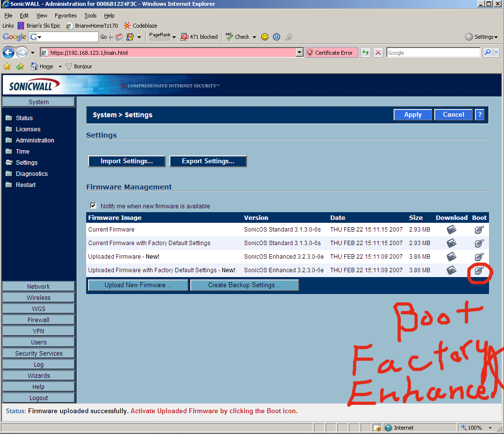
Task: Click the Google toolbar bookmarks icon
Action: pos(130,37)
